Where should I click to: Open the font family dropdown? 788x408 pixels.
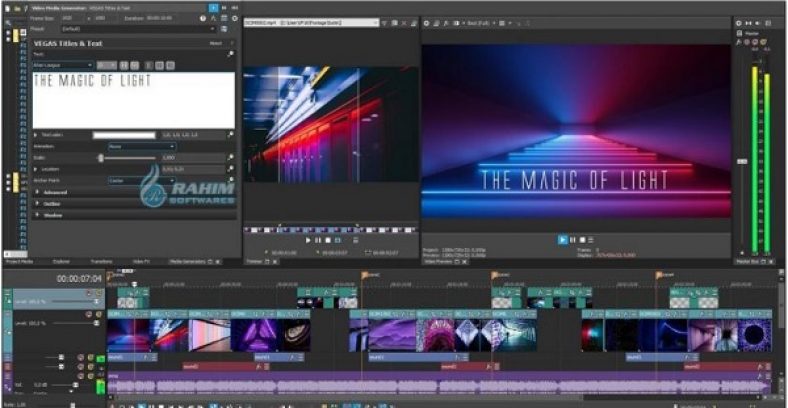63,65
